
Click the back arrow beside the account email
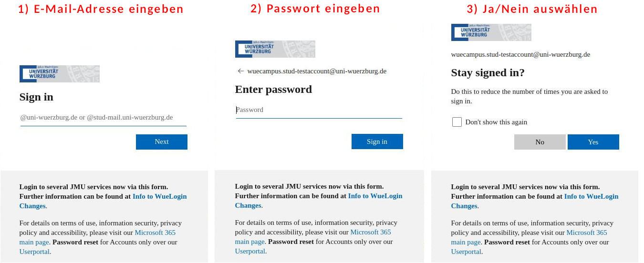(240, 71)
